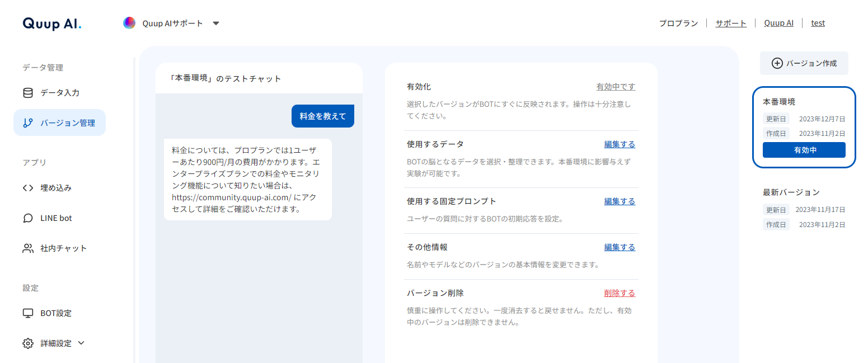This screenshot has width=868, height=363.
Task: Click the plus circle icon in バージョン作成
Action: [x=777, y=63]
